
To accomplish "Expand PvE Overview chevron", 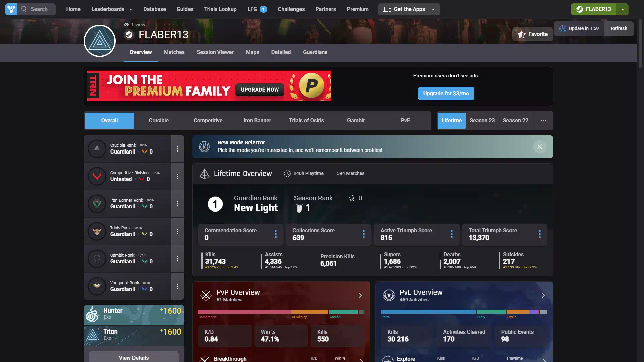I will pyautogui.click(x=543, y=295).
